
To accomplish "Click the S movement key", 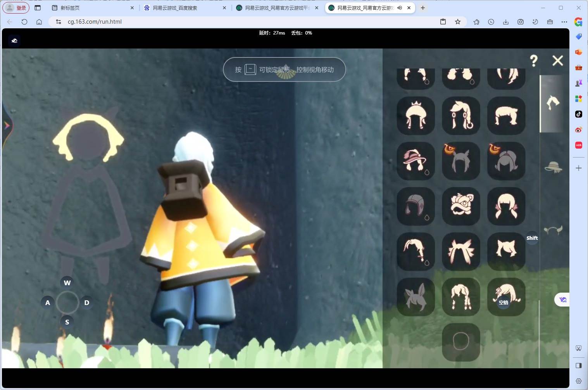I will [67, 322].
